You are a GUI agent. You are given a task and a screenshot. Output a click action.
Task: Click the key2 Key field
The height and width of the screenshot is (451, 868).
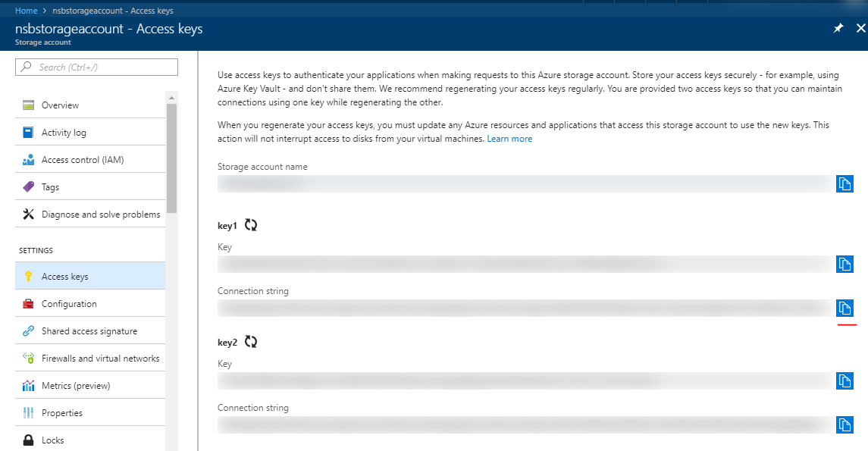pyautogui.click(x=525, y=381)
